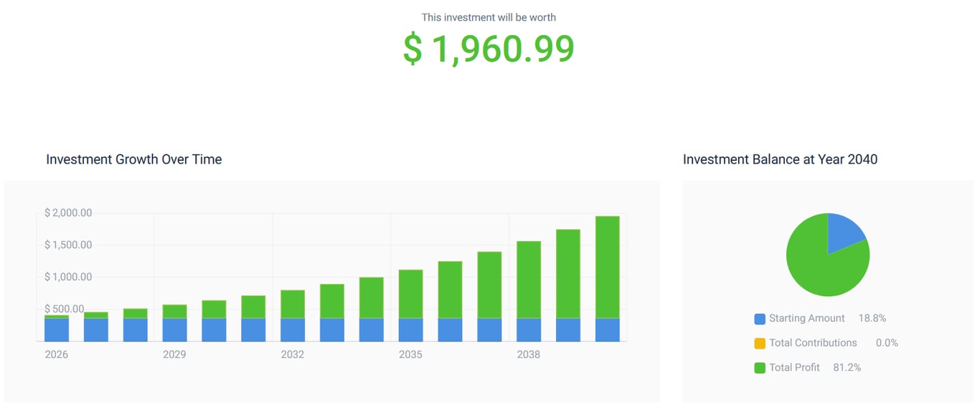Click the green Total Profit legend swatch

coord(760,368)
